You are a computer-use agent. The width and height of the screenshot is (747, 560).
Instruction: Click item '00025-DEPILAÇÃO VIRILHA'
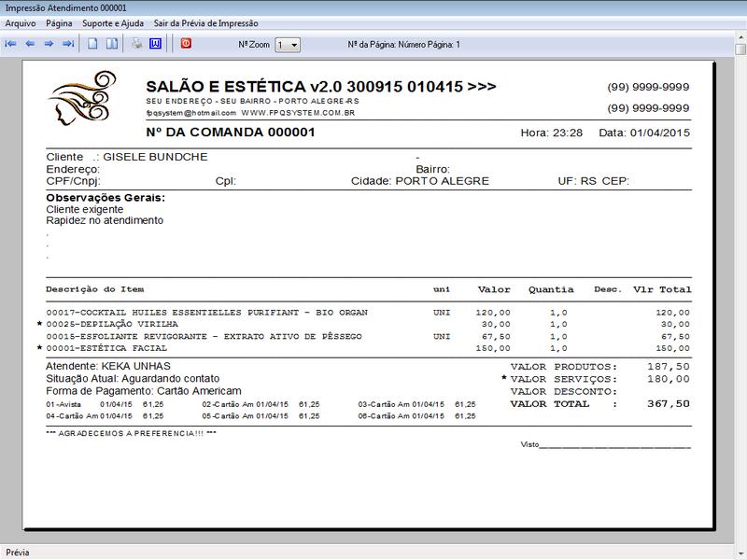point(112,324)
